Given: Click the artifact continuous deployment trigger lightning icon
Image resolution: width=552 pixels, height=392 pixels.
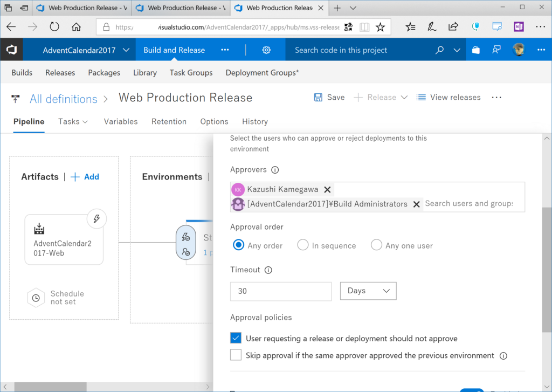Looking at the screenshot, I should click(96, 219).
